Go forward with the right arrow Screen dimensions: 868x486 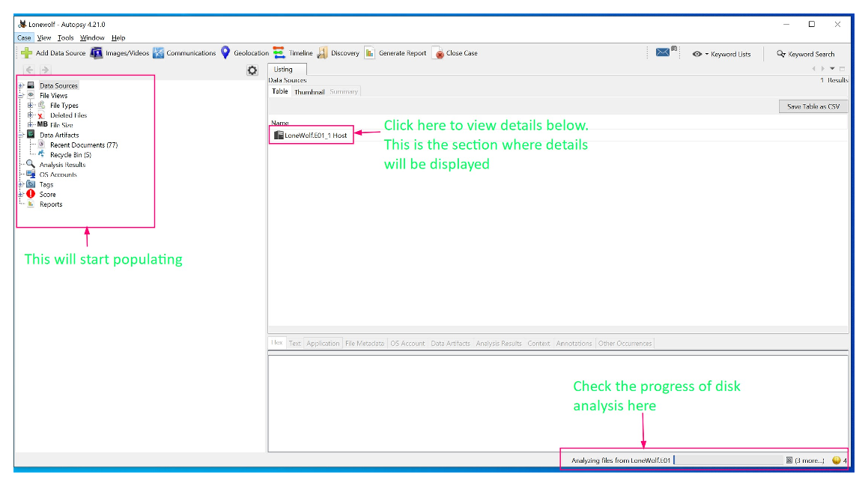(x=46, y=70)
